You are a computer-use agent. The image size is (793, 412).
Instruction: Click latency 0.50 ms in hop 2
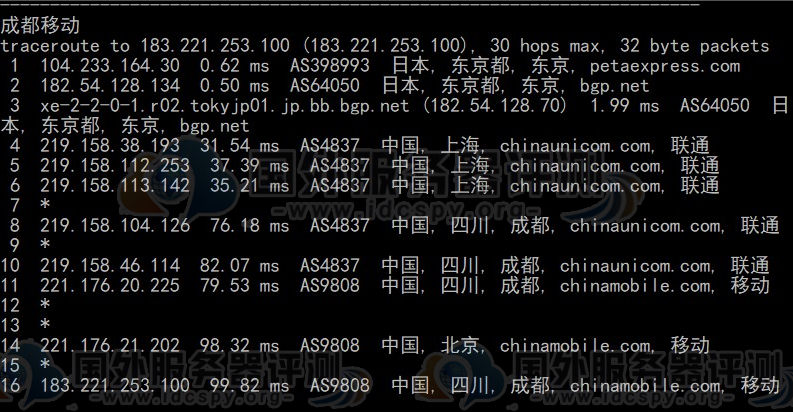click(x=234, y=85)
